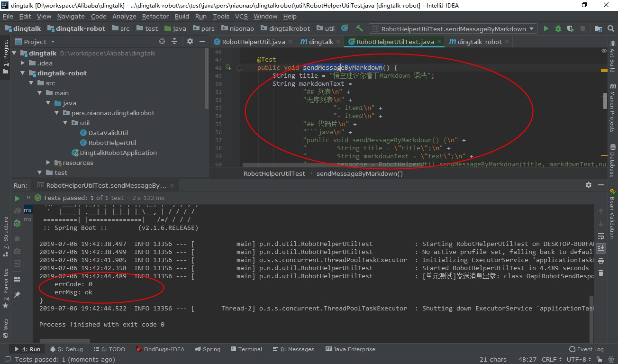Open the TODO tool window tab
Image resolution: width=618 pixels, height=364 pixels.
tap(109, 349)
